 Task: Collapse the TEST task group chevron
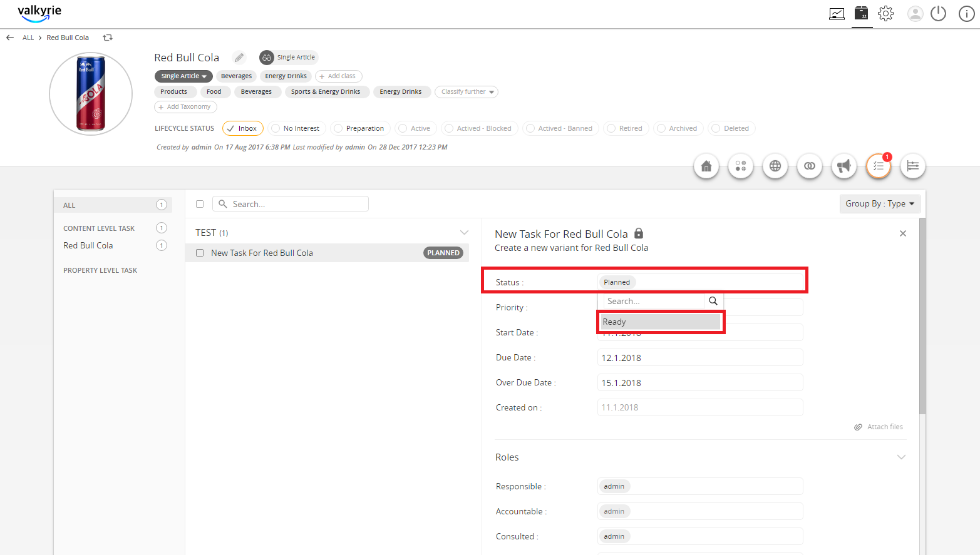(x=464, y=232)
